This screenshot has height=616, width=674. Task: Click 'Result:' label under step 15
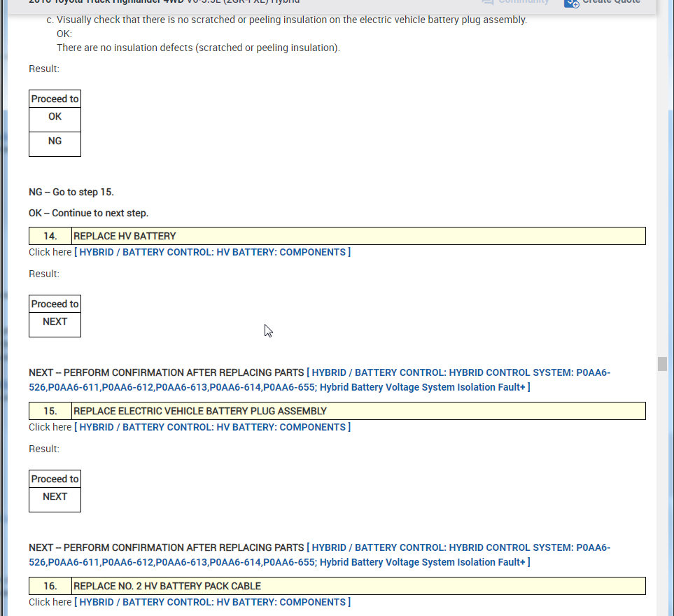44,449
